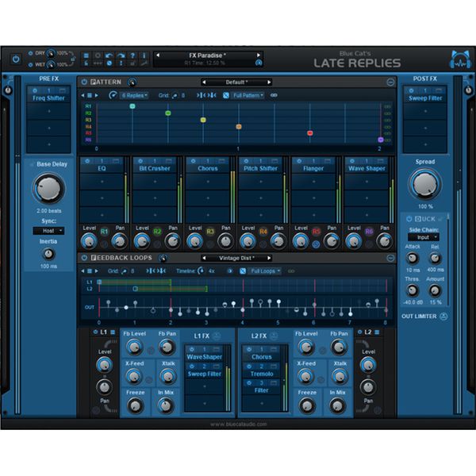
Task: Click the cat headphones logo
Action: [460, 59]
